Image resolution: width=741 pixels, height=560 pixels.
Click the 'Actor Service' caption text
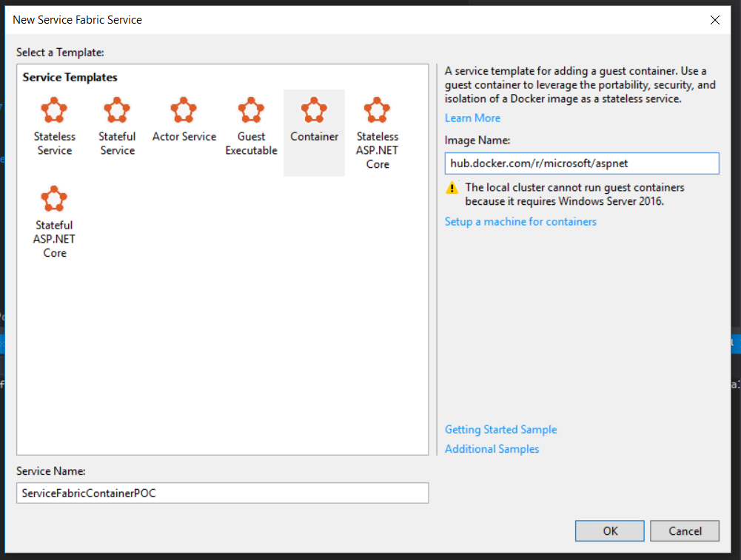(x=184, y=136)
